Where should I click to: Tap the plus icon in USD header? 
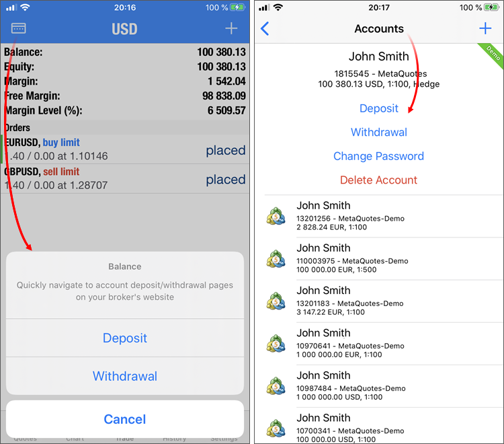231,28
